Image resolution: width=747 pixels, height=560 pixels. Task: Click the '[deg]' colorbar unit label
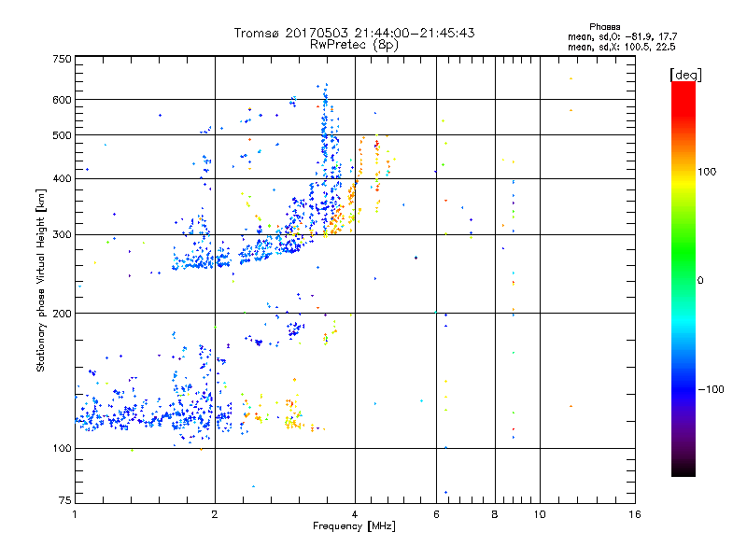pos(685,75)
